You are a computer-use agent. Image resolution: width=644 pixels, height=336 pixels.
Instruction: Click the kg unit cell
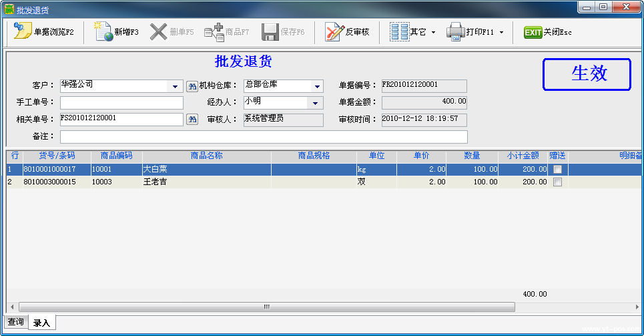(376, 169)
